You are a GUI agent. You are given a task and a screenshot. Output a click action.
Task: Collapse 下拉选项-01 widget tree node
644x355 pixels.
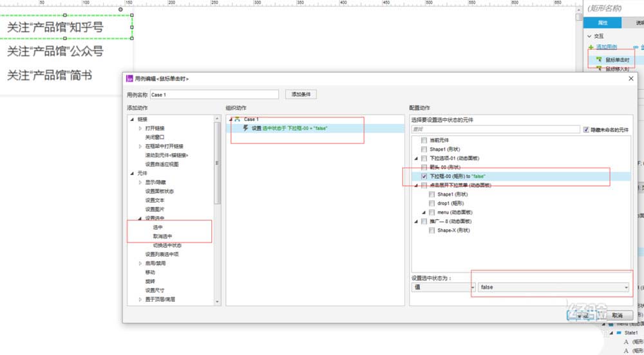pyautogui.click(x=416, y=158)
